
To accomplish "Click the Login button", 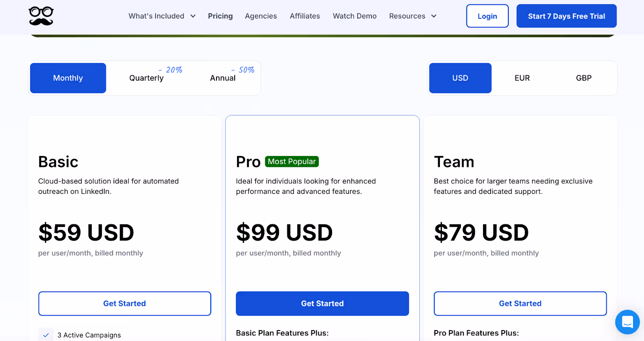I will [487, 16].
